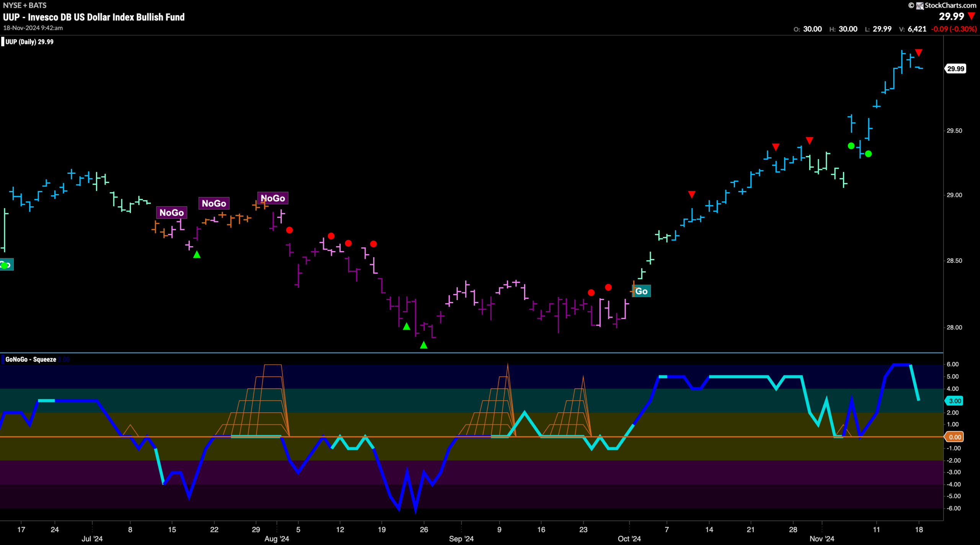
Task: Click the 18 date tick on the axis
Action: point(919,530)
